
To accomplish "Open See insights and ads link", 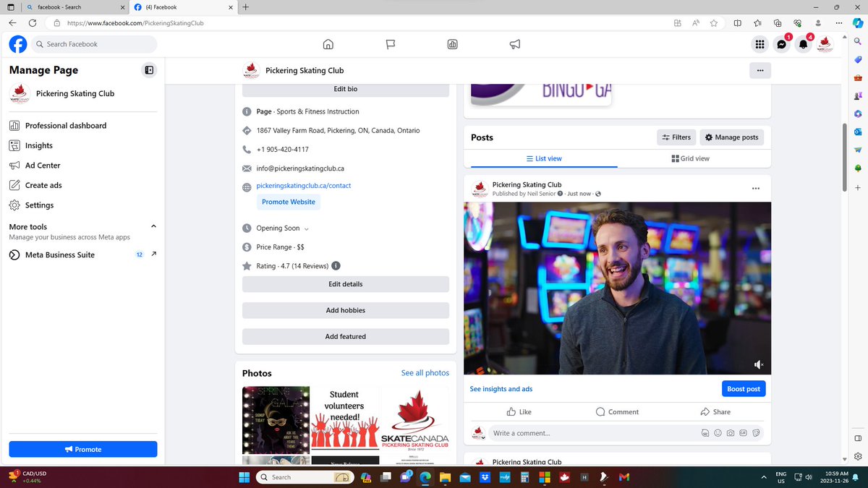I will [501, 389].
